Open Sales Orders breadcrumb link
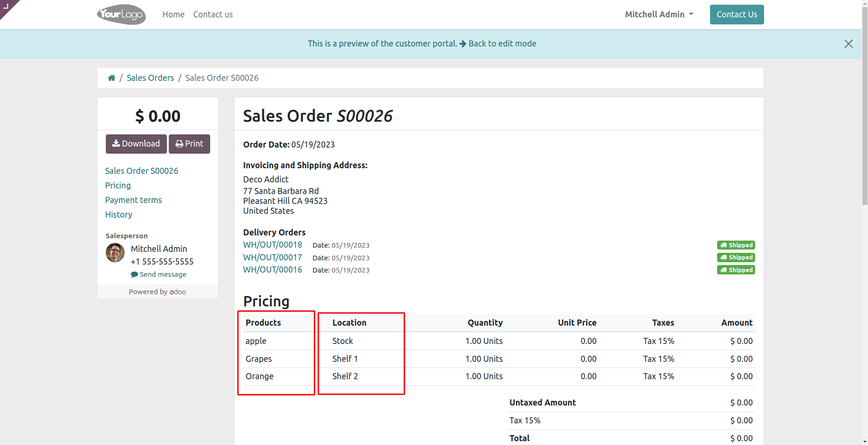Viewport: 868px width, 445px height. 150,78
